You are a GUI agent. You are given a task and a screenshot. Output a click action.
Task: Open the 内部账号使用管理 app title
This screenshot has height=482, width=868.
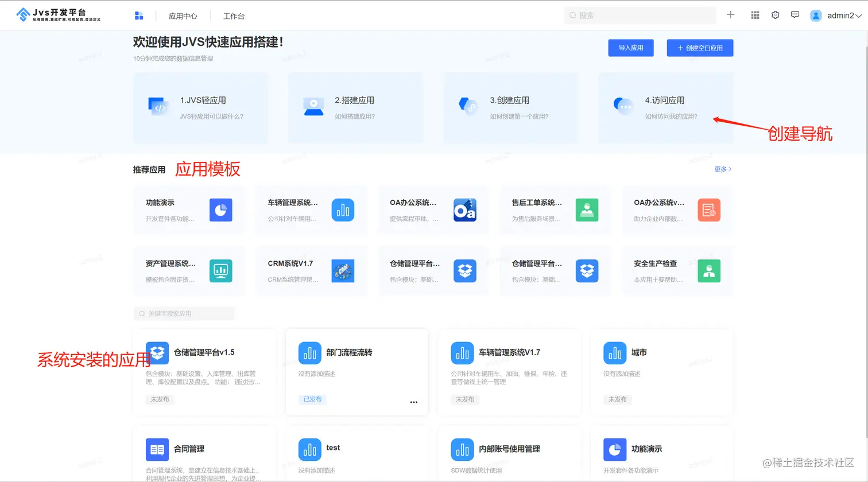click(510, 449)
